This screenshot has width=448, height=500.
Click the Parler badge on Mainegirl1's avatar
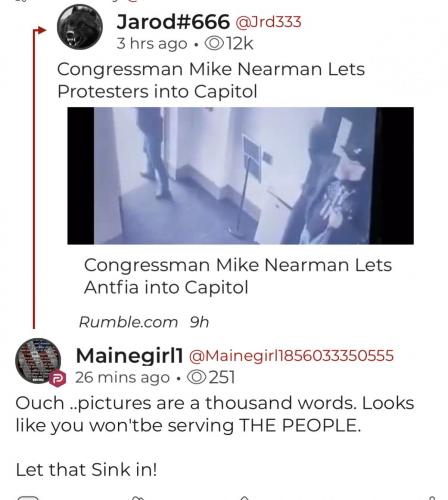click(57, 378)
